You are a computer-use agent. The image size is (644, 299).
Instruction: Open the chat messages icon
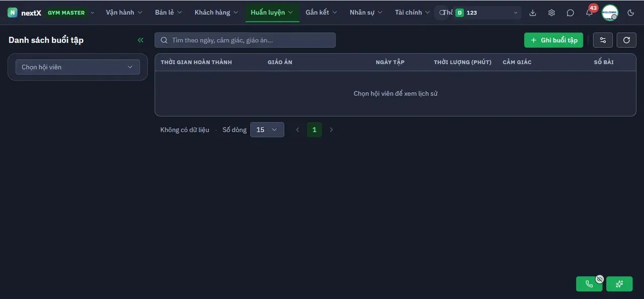[570, 13]
